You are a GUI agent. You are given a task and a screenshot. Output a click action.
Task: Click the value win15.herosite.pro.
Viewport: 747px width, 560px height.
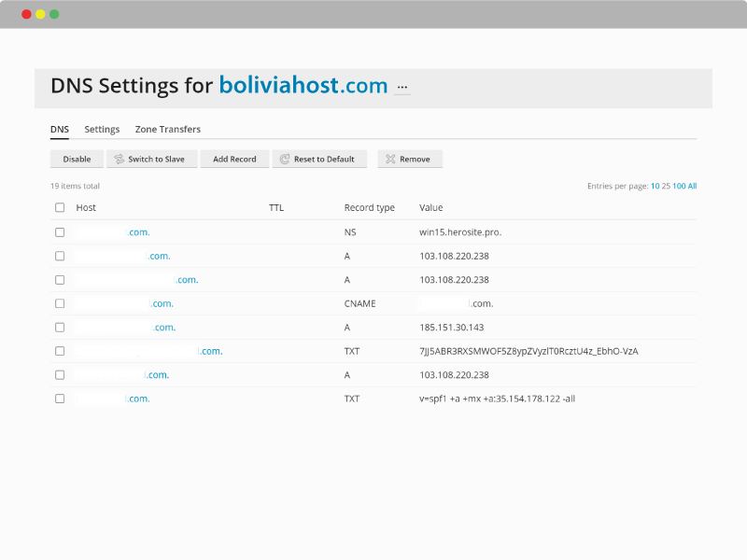(460, 232)
